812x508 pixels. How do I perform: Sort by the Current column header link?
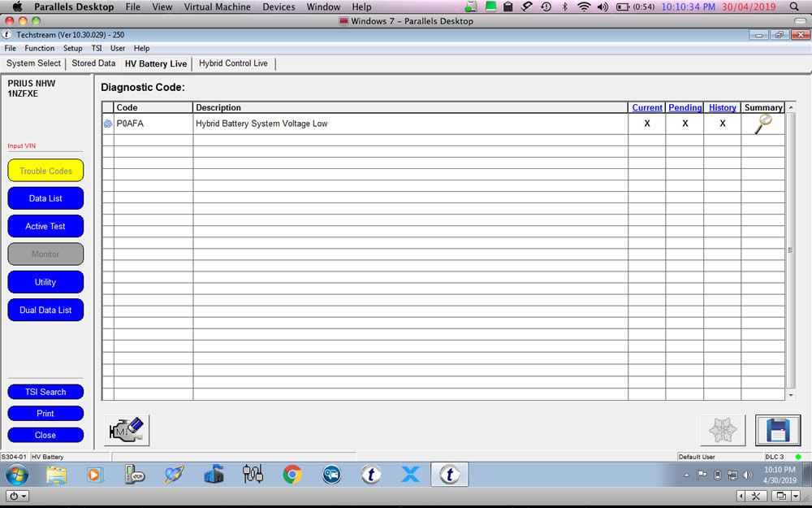pos(647,107)
